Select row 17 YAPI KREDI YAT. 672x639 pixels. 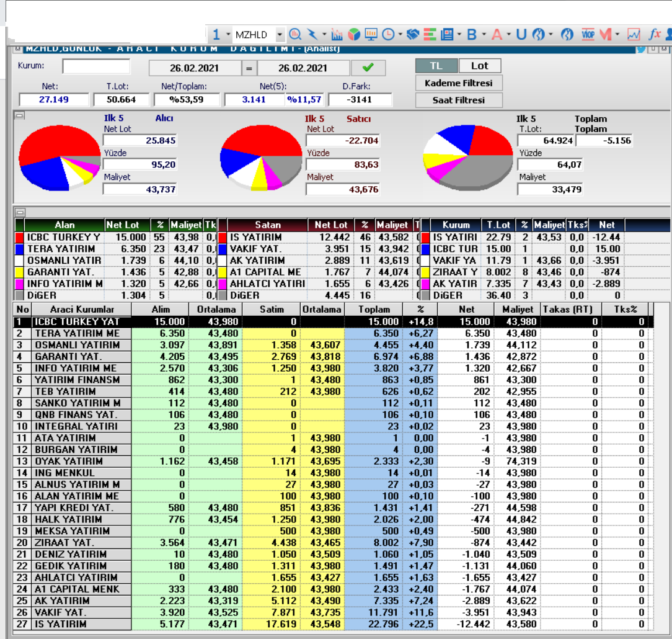pos(334,507)
